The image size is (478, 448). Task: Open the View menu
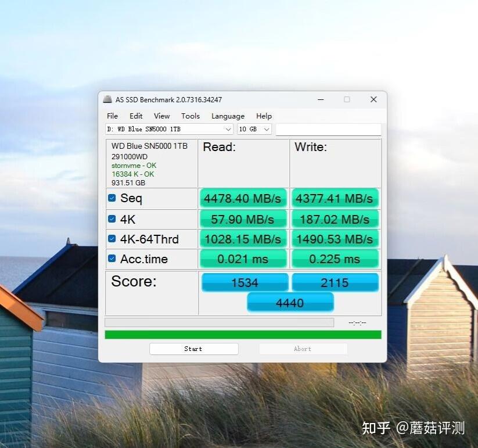(161, 116)
